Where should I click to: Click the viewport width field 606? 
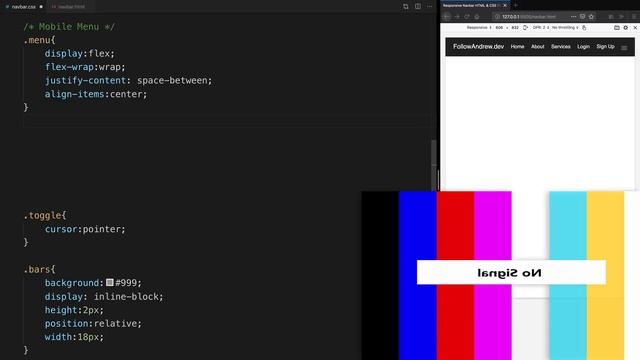499,28
